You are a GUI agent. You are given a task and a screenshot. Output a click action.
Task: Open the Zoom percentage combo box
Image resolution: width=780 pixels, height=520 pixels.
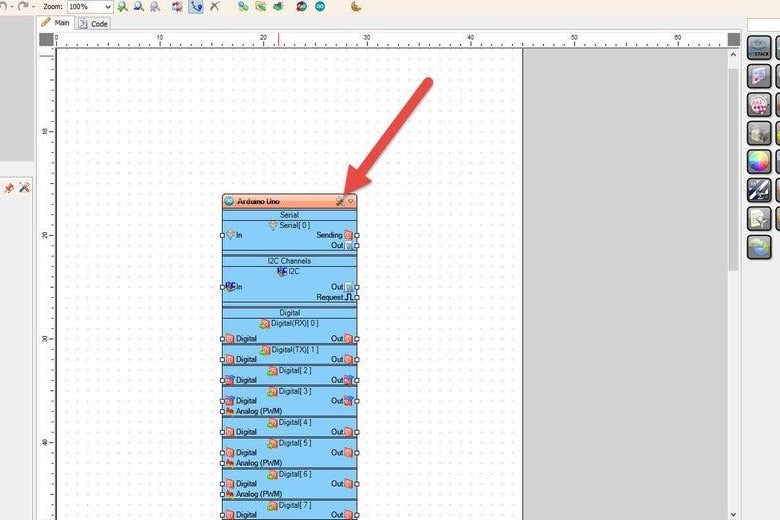(90, 6)
